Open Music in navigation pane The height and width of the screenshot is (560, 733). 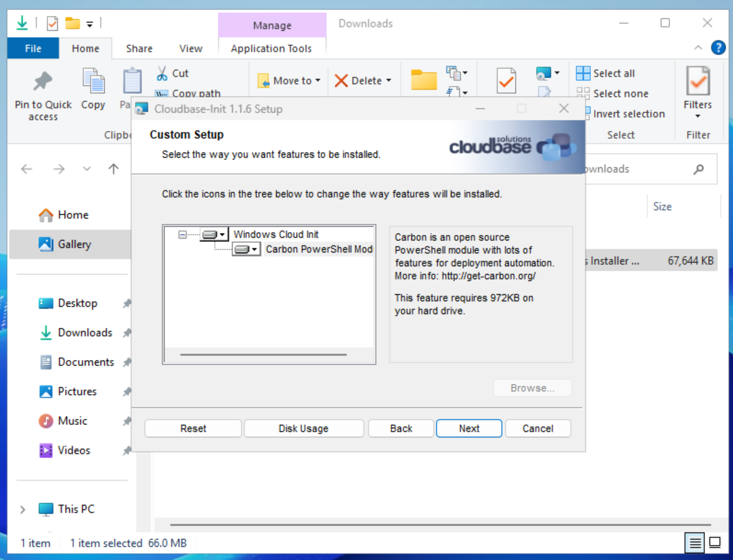click(63, 421)
